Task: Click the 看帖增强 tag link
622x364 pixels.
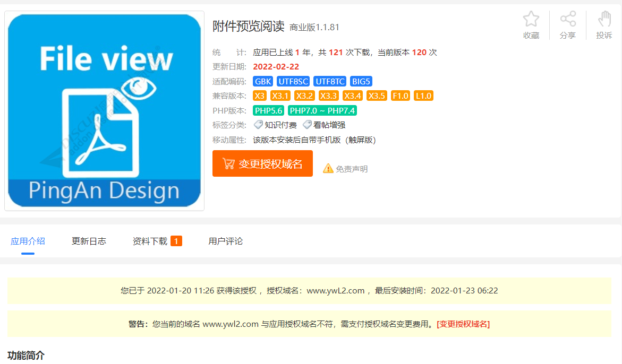Action: click(x=329, y=125)
